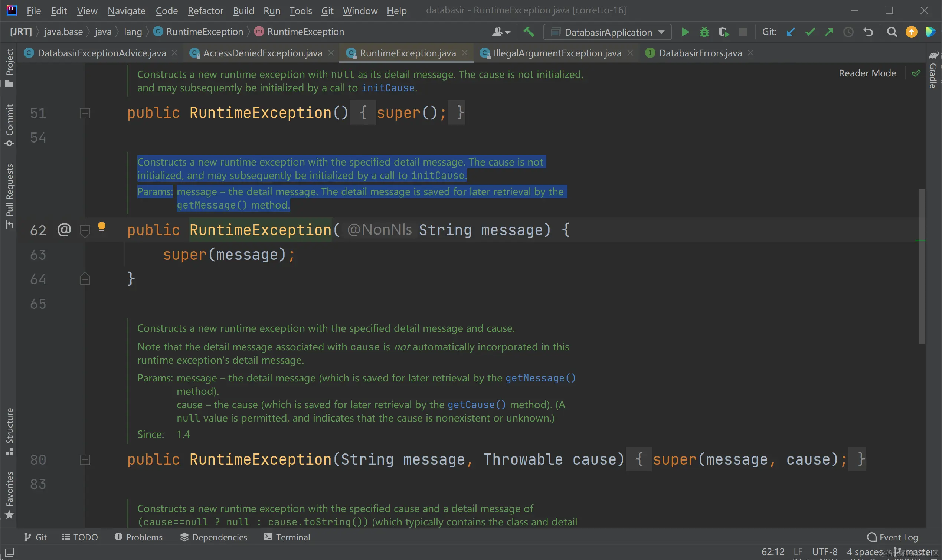Expand the folded constructor at line 51

pos(85,113)
